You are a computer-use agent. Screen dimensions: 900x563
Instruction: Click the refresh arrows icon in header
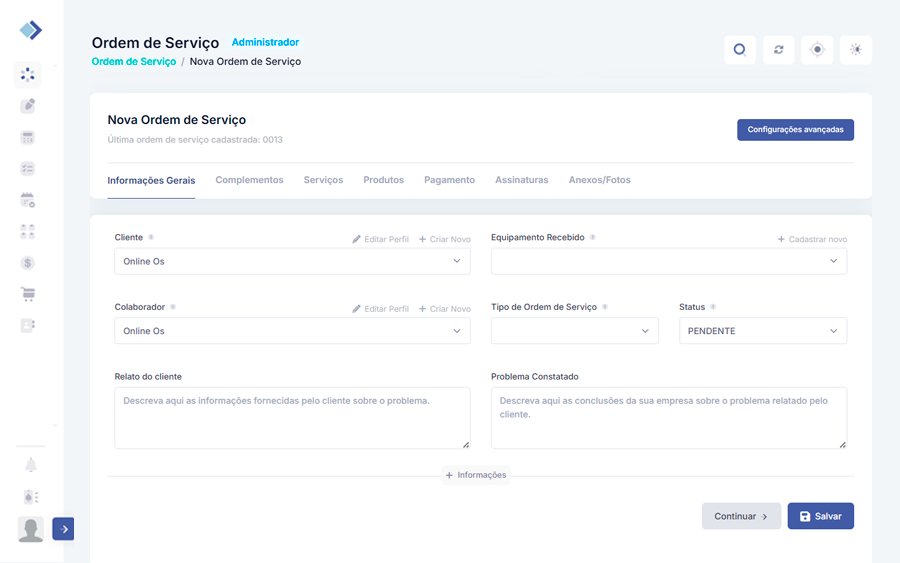(778, 50)
